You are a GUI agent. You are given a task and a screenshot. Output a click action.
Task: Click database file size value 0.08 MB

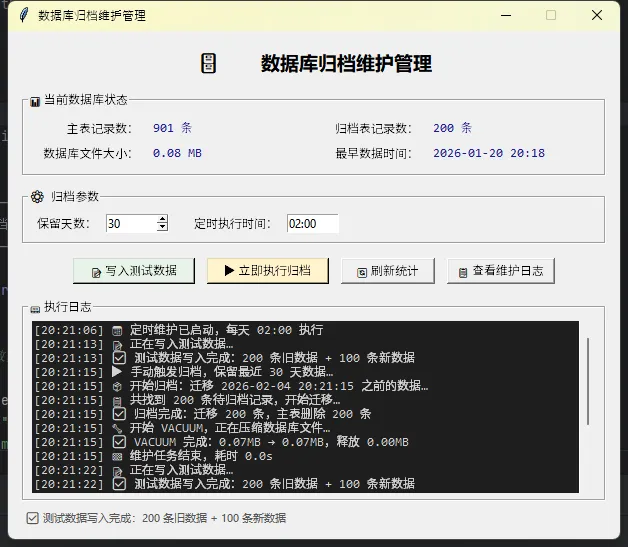click(x=177, y=153)
